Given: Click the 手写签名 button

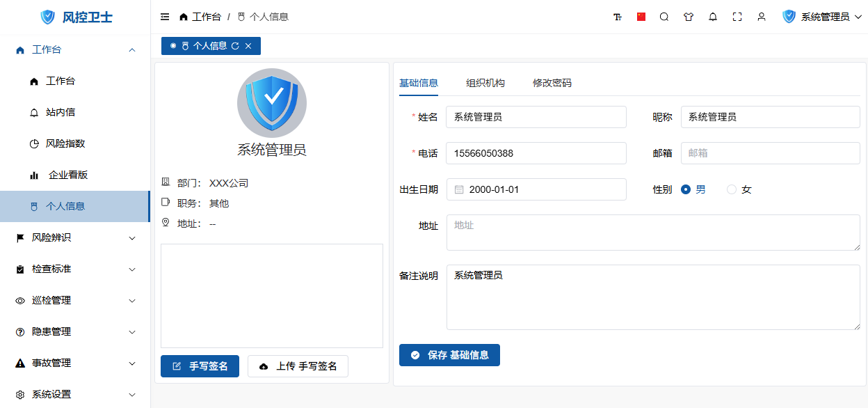Looking at the screenshot, I should [x=200, y=366].
